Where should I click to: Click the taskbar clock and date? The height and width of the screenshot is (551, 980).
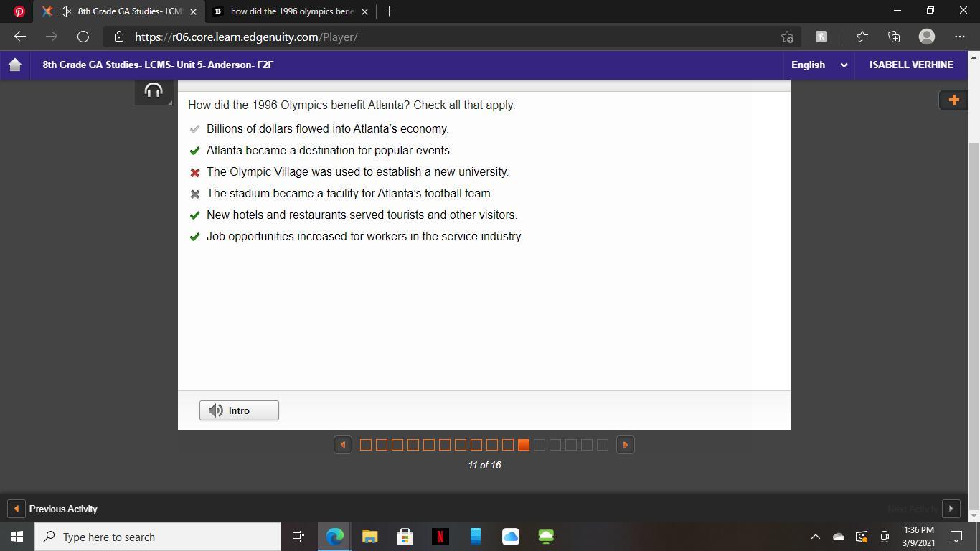click(919, 537)
